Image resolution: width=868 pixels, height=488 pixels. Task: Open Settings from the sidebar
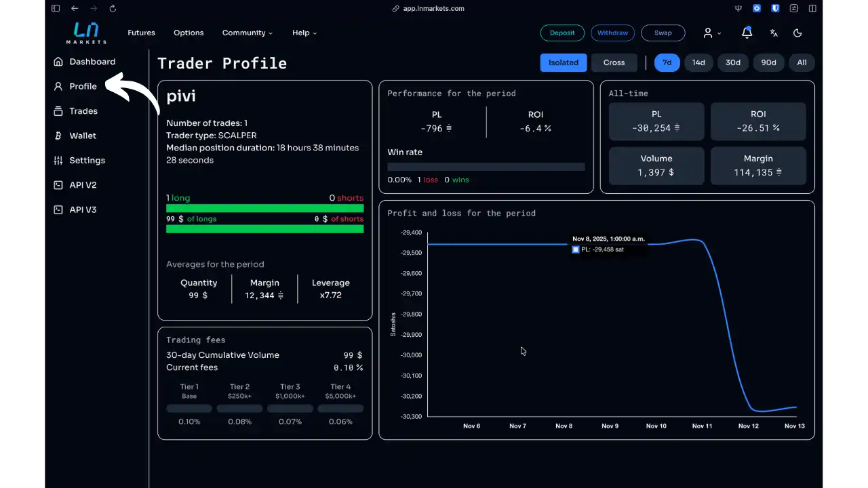click(x=85, y=160)
